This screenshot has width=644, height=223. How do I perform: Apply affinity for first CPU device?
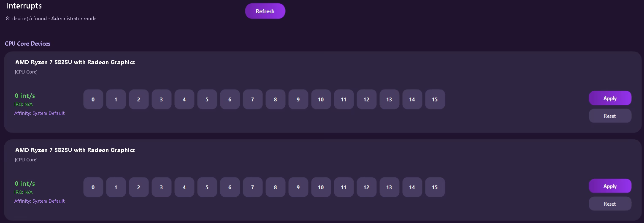[610, 98]
